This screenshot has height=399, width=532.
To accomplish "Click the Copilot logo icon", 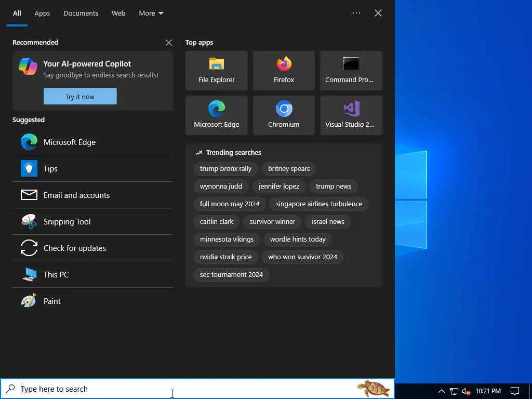I will tap(28, 66).
